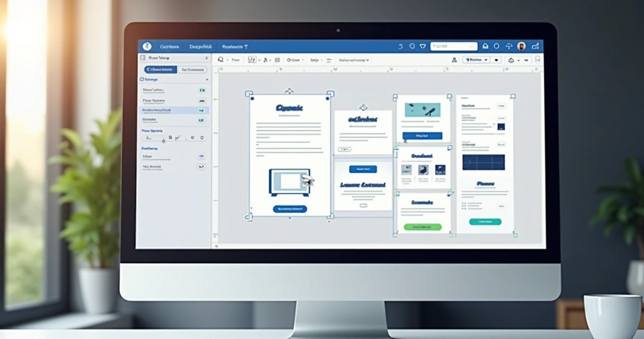Click the share icon at the header's end
The height and width of the screenshot is (339, 644).
coord(535,47)
